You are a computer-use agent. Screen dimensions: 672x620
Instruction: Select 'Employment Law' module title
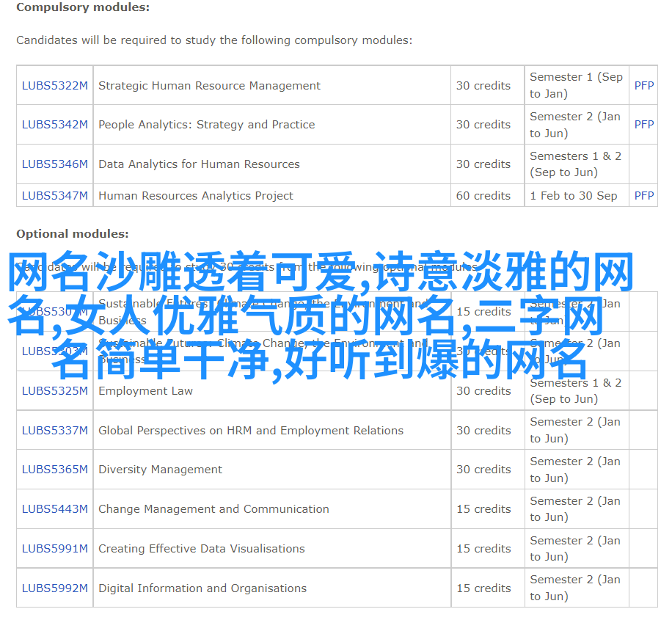pyautogui.click(x=146, y=391)
